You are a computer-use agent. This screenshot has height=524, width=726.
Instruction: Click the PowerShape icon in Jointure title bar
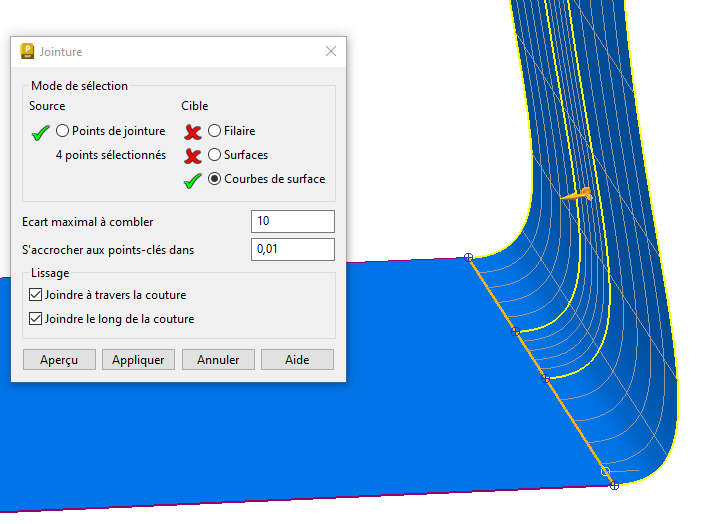26,52
